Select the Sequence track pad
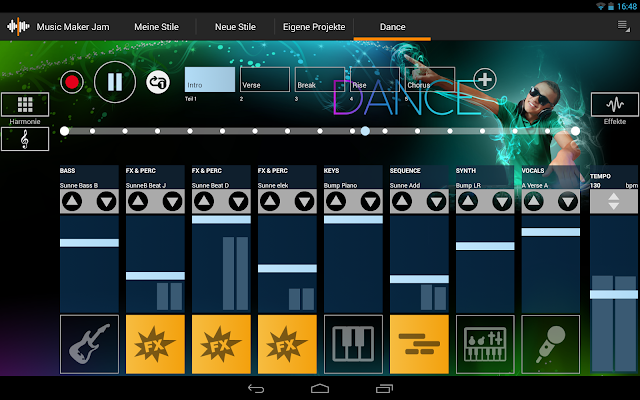The width and height of the screenshot is (640, 400). pos(419,344)
